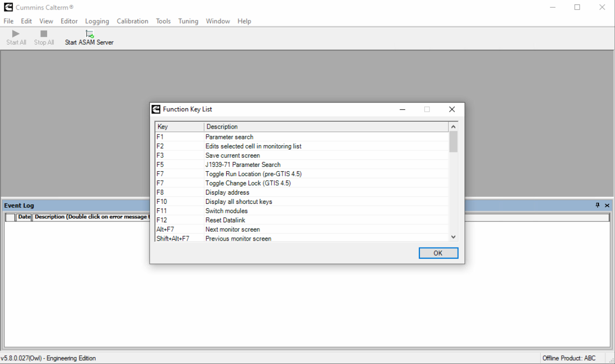This screenshot has width=615, height=364.
Task: Open the Logging menu
Action: coord(97,21)
